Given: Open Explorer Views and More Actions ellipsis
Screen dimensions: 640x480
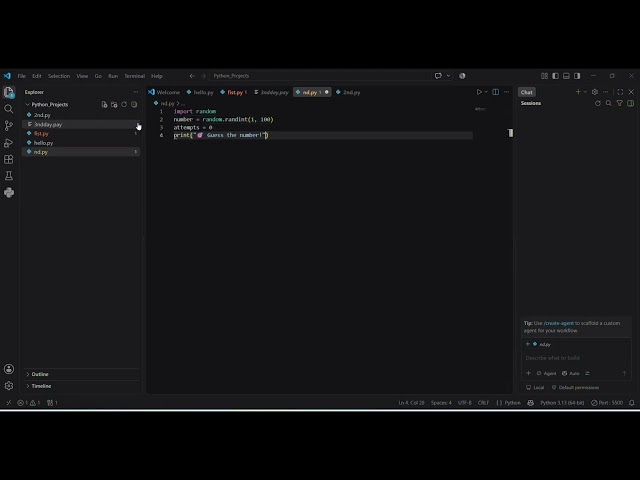Looking at the screenshot, I should 136,92.
